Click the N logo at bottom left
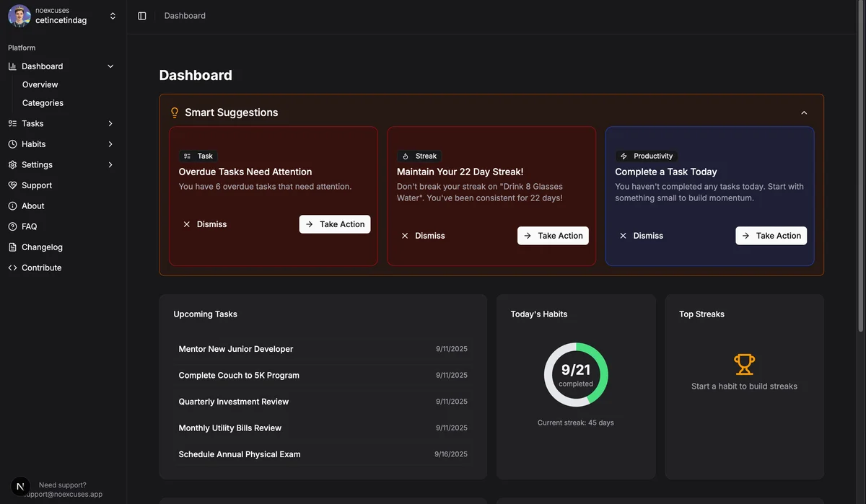This screenshot has width=866, height=504. coord(21,487)
